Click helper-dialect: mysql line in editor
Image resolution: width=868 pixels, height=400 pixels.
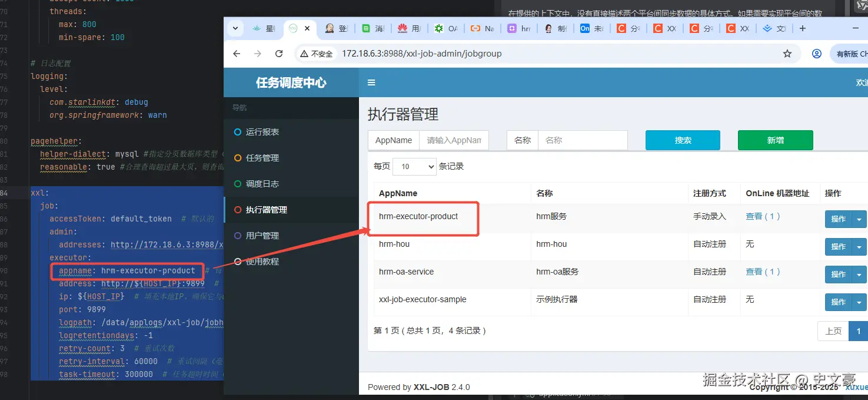(89, 154)
